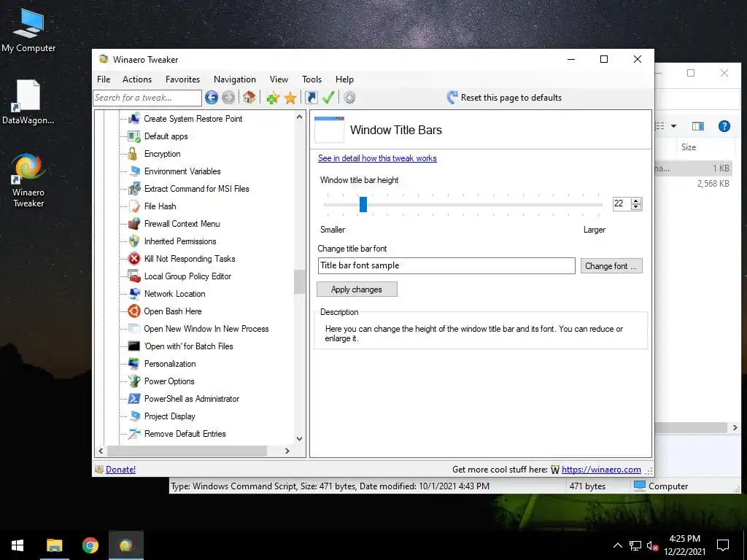Open the File menu
The width and height of the screenshot is (747, 560).
click(x=104, y=79)
